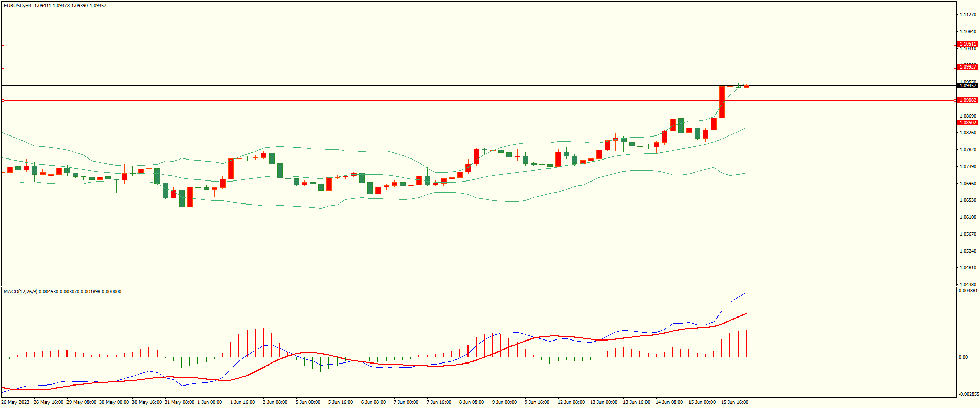
Task: Click the 1.09082 red price label
Action: [967, 100]
